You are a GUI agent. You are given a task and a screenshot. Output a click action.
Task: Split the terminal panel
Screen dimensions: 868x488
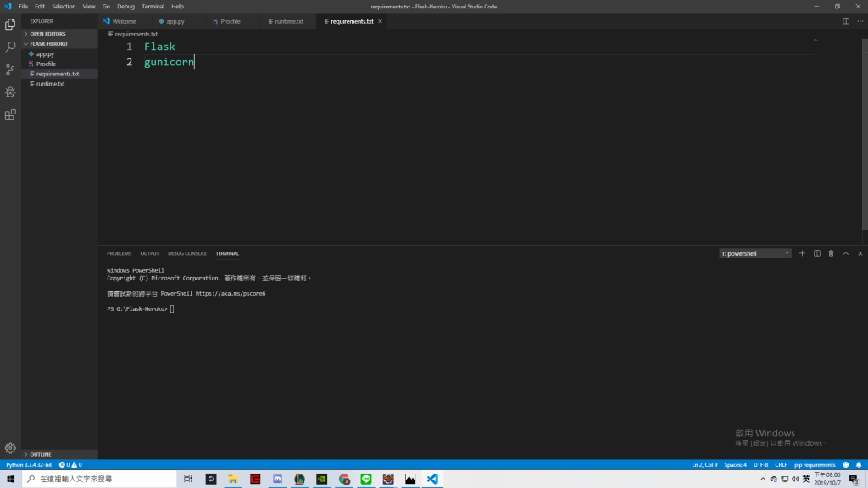(816, 253)
